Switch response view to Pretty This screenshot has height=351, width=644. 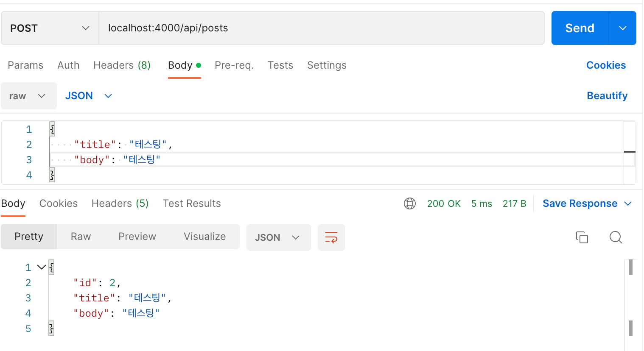tap(29, 237)
